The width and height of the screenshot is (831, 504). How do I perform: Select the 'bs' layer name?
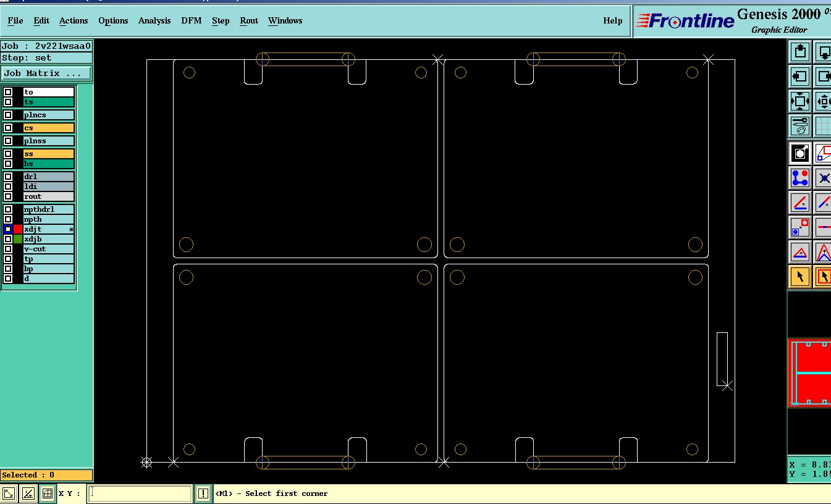(49, 164)
